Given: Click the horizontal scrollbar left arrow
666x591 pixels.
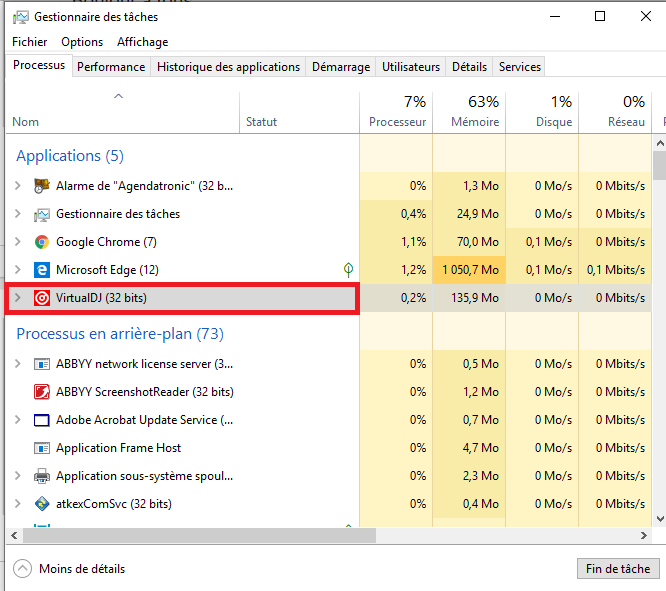Looking at the screenshot, I should click(x=14, y=535).
